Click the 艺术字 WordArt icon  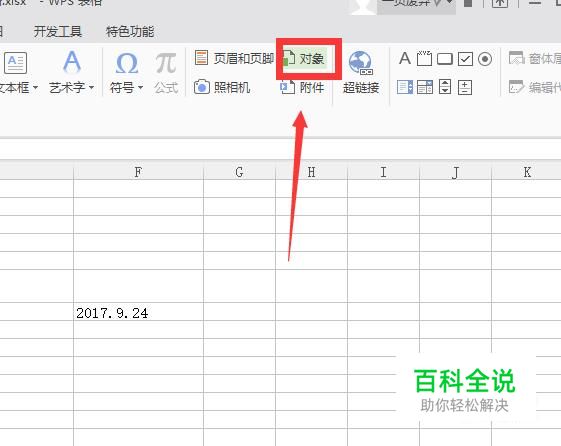pos(72,62)
